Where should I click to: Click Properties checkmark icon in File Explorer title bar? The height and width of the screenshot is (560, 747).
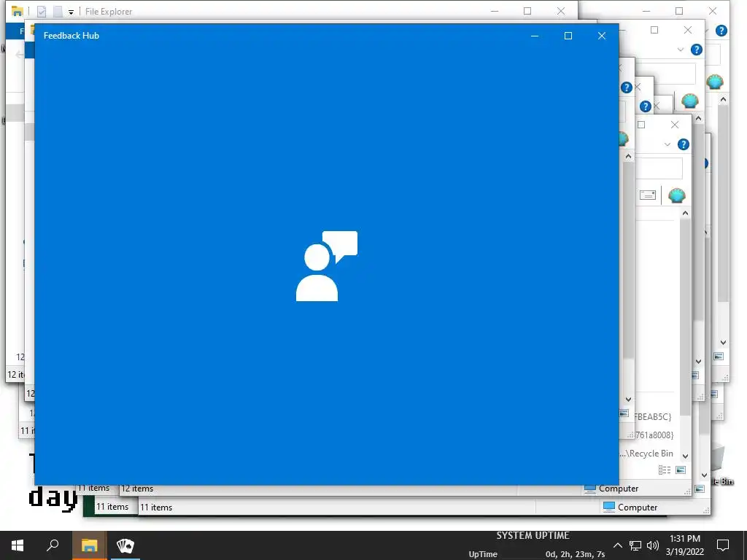coord(42,12)
